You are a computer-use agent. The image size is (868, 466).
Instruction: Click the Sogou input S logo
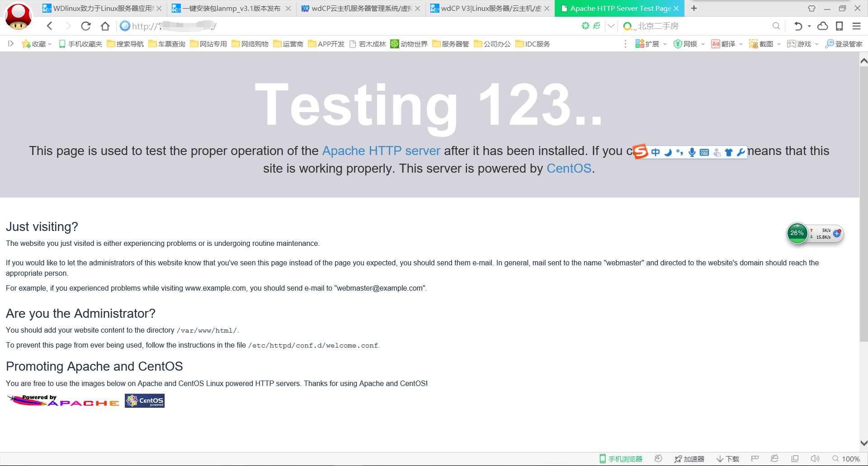[x=640, y=152]
